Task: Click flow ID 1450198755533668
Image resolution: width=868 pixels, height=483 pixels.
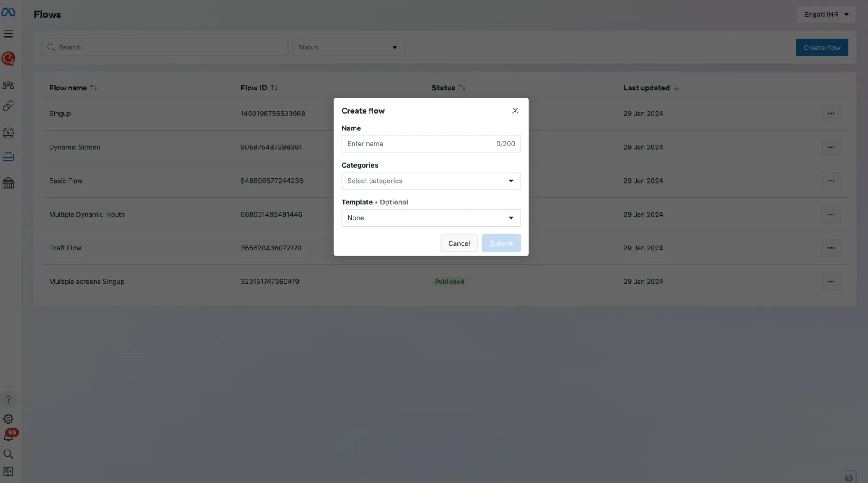Action: [273, 114]
